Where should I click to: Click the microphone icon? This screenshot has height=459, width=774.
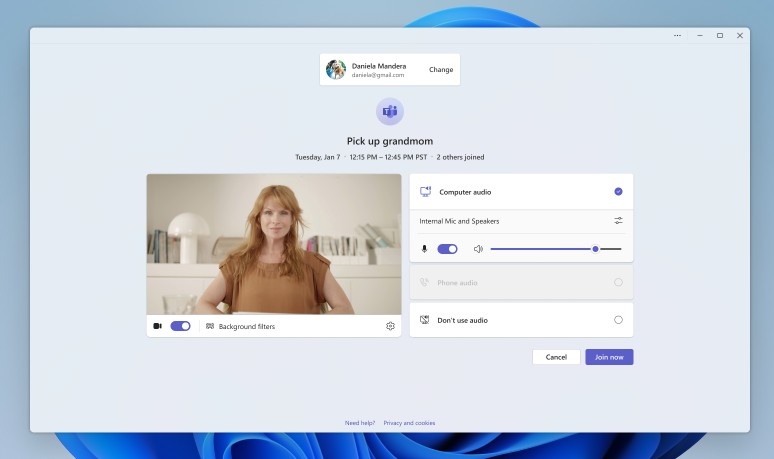pyautogui.click(x=424, y=249)
